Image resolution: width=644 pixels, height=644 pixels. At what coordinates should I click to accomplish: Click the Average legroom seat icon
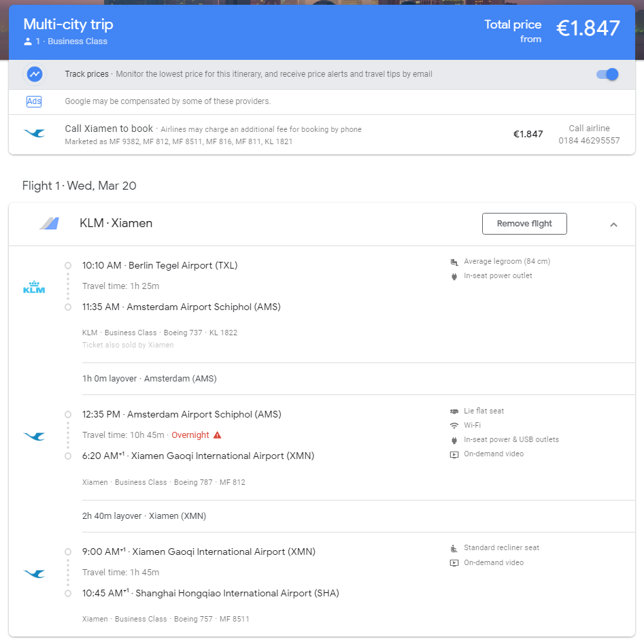point(454,262)
